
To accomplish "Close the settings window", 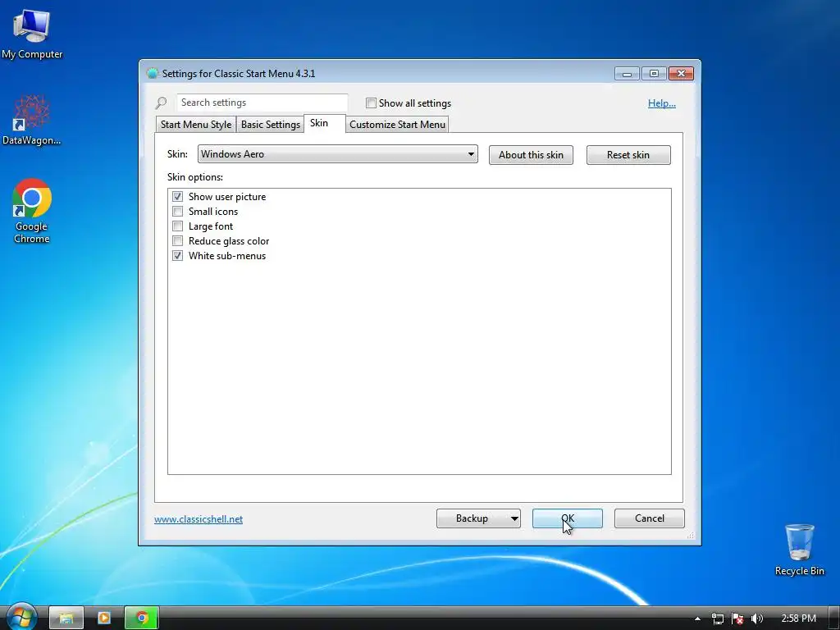I will (x=681, y=73).
